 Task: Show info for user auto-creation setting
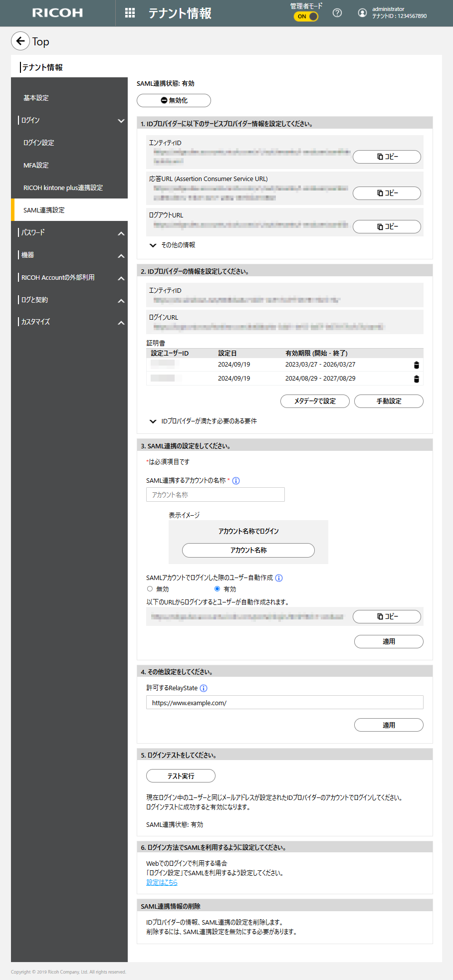(x=279, y=578)
